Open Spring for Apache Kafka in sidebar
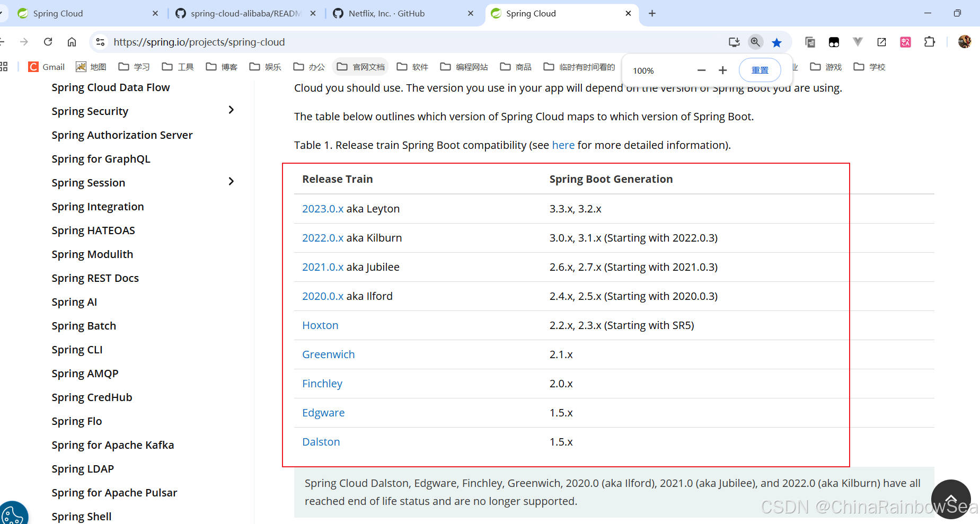This screenshot has width=980, height=524. coord(112,445)
